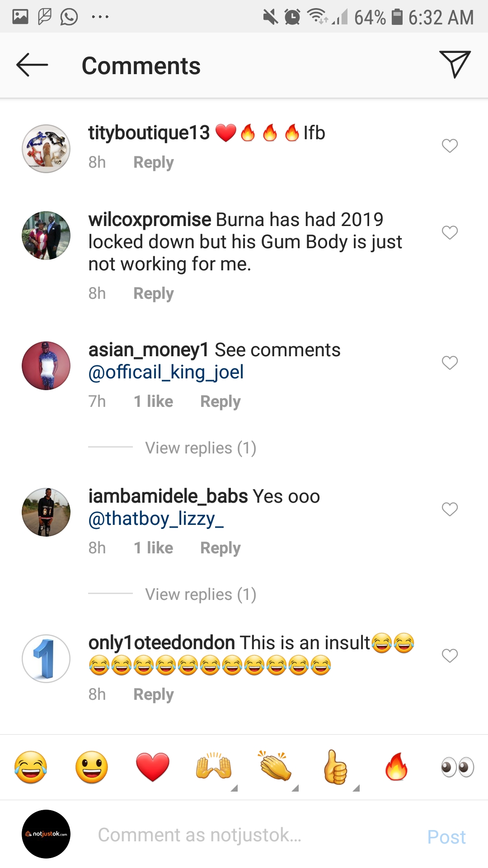This screenshot has width=488, height=868.
Task: Reply to wilcoxpromise's comment
Action: point(153,294)
